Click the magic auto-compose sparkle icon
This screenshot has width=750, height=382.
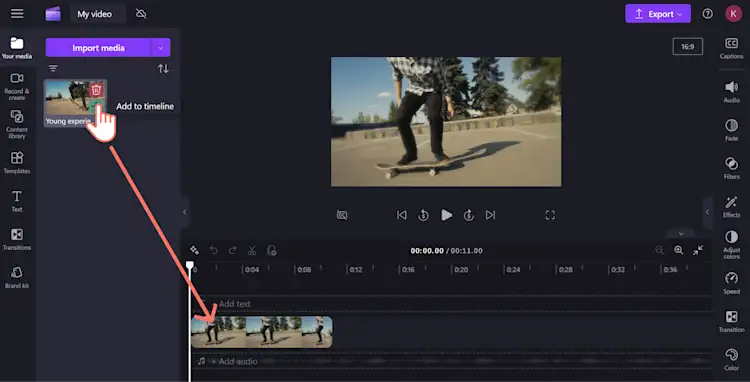(x=194, y=250)
